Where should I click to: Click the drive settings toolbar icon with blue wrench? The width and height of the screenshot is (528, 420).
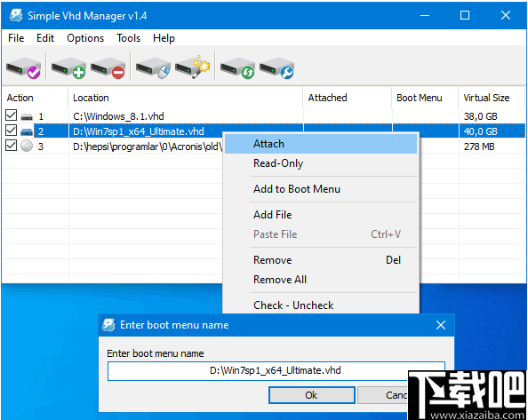pos(276,68)
